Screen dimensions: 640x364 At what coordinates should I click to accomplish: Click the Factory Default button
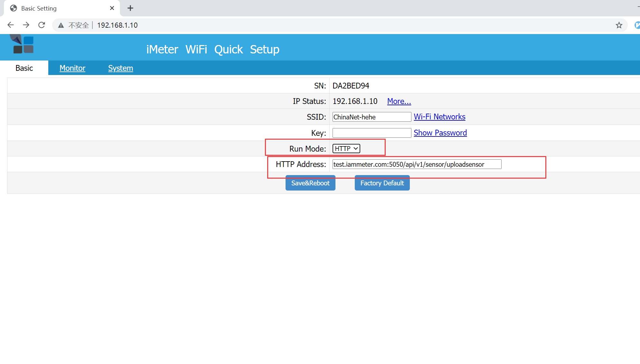tap(382, 183)
